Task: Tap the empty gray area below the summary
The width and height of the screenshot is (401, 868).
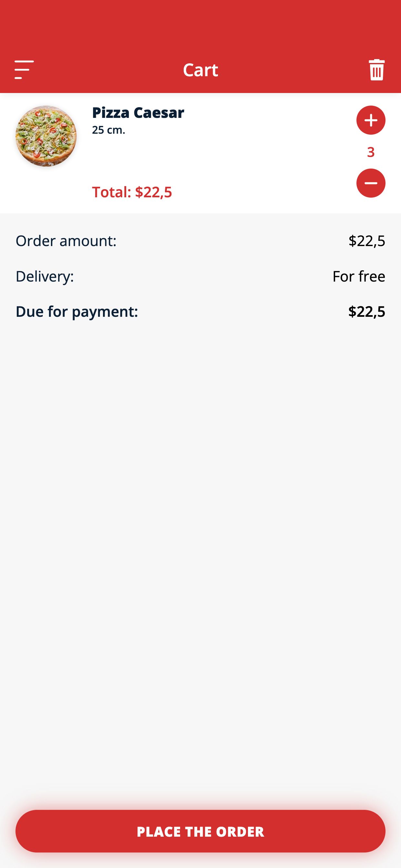Action: pos(200,539)
